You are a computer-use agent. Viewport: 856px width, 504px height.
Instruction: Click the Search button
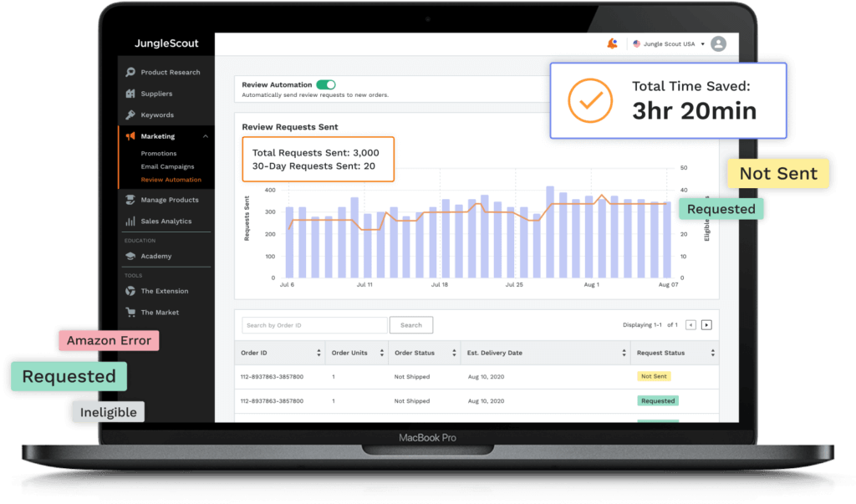coord(411,325)
